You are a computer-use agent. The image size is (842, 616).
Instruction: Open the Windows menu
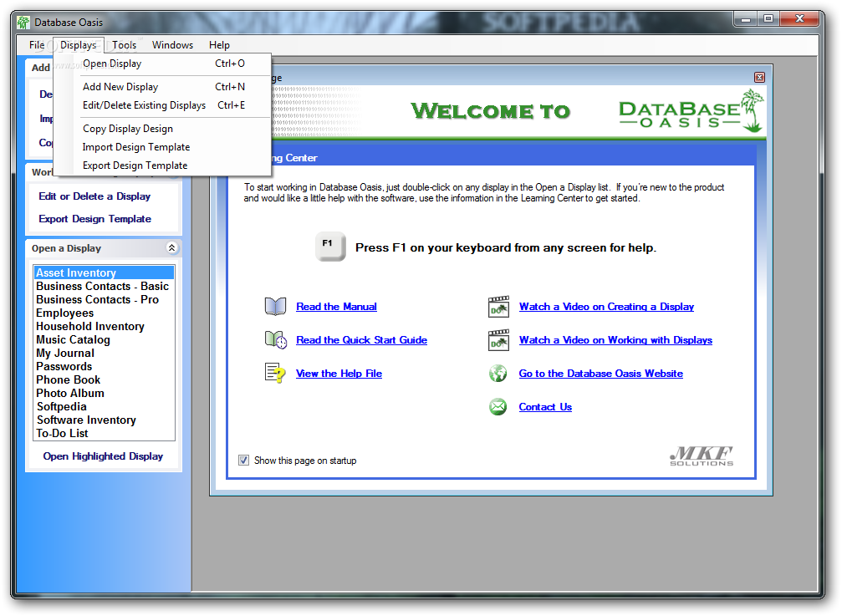(172, 45)
